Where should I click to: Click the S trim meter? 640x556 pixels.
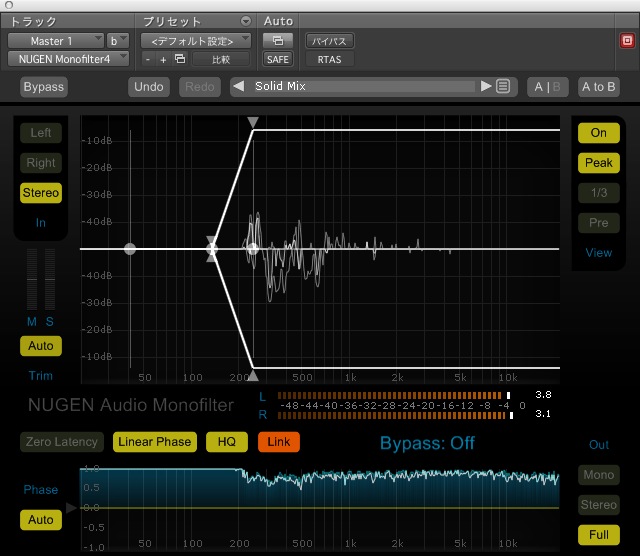50,279
